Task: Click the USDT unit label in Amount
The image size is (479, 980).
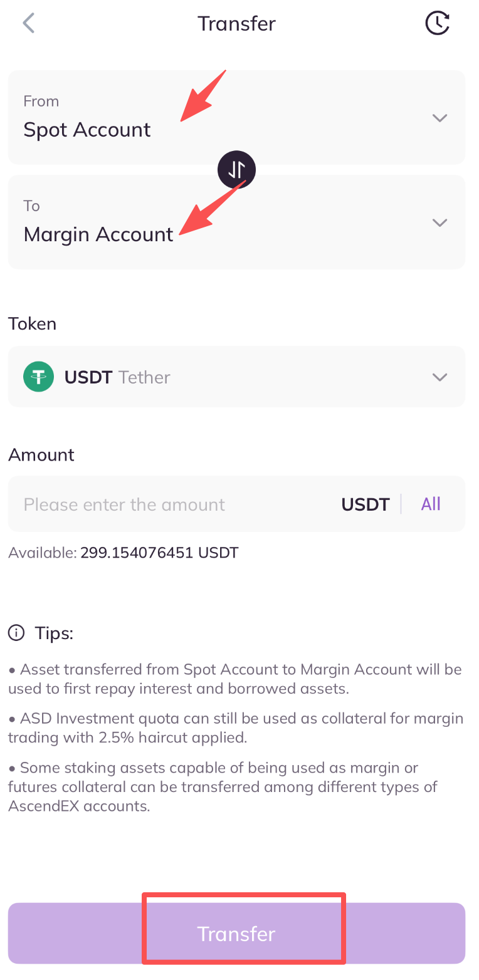Action: point(366,504)
